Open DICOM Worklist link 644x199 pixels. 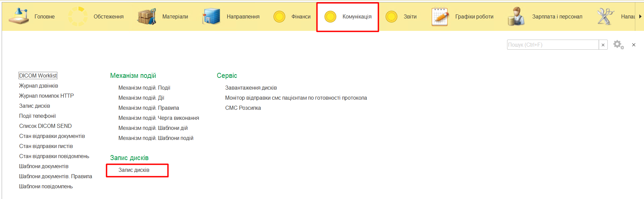click(38, 76)
